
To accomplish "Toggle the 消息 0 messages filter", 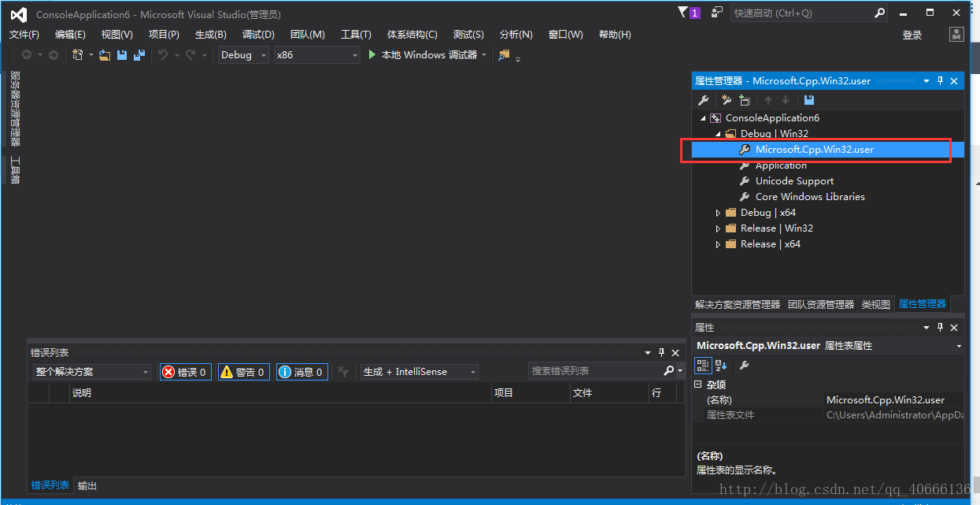I will click(302, 372).
